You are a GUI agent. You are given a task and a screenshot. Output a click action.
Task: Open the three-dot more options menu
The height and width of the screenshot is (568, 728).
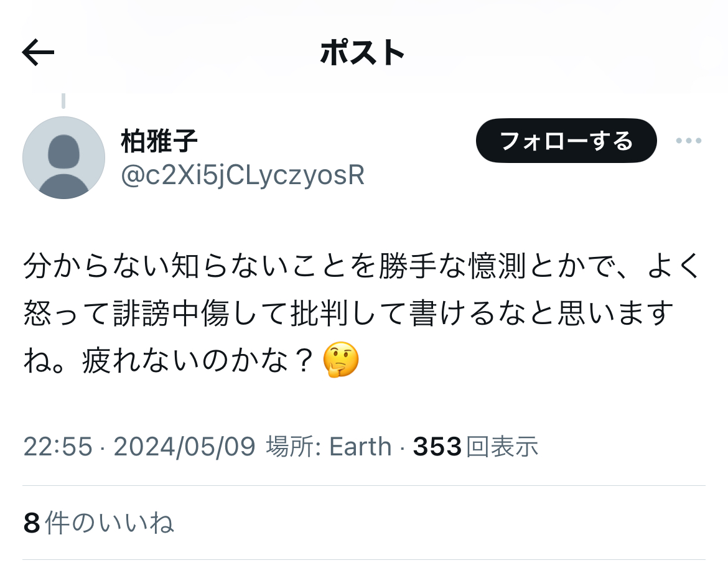[x=689, y=141]
